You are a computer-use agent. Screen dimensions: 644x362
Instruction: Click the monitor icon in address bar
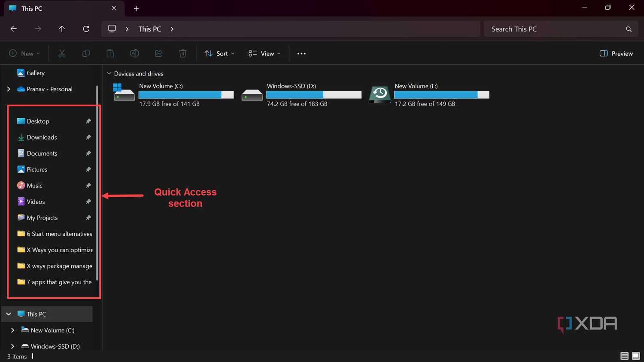click(112, 29)
